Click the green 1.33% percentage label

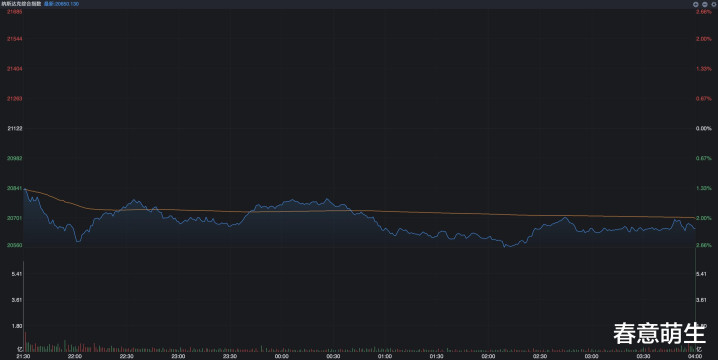tap(704, 188)
